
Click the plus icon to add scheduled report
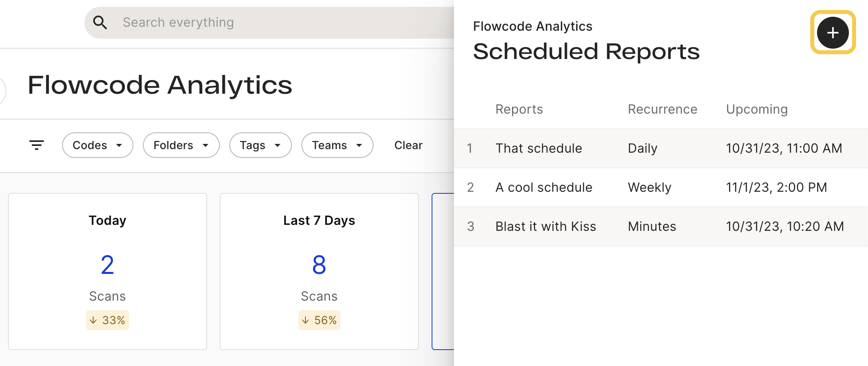pos(833,33)
